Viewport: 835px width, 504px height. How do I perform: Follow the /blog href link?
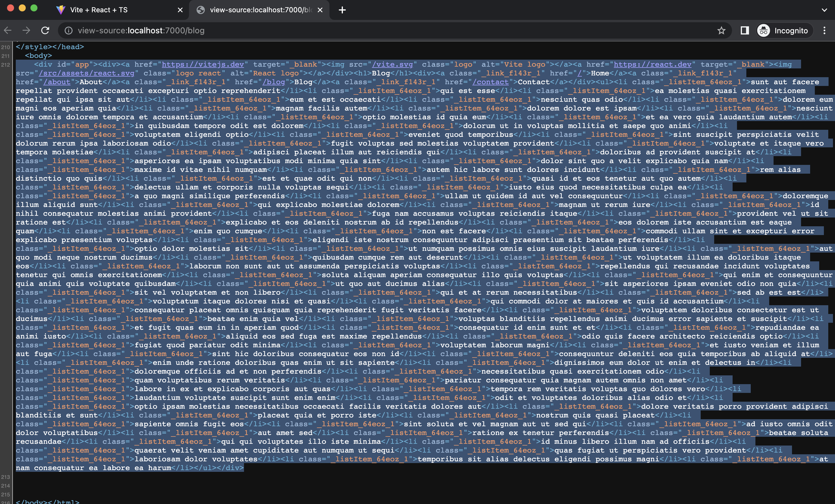[x=274, y=82]
